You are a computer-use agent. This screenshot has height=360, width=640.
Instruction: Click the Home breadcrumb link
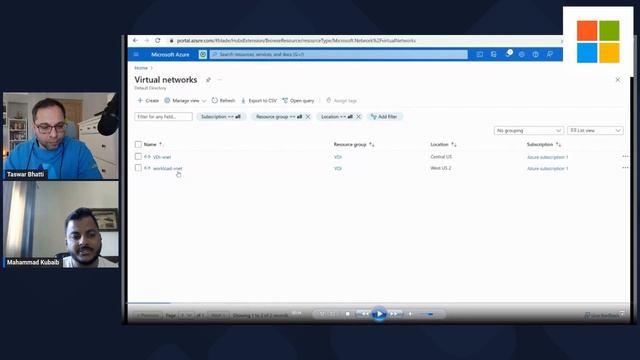(x=141, y=68)
